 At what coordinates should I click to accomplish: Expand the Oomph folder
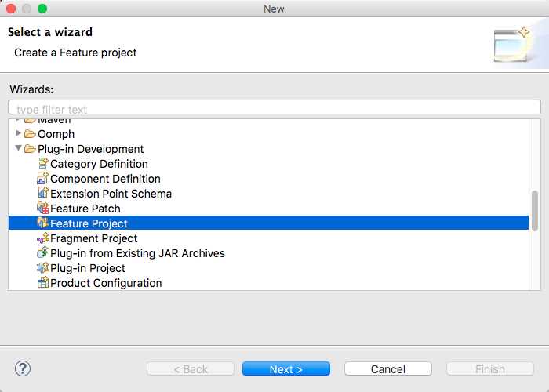(19, 134)
